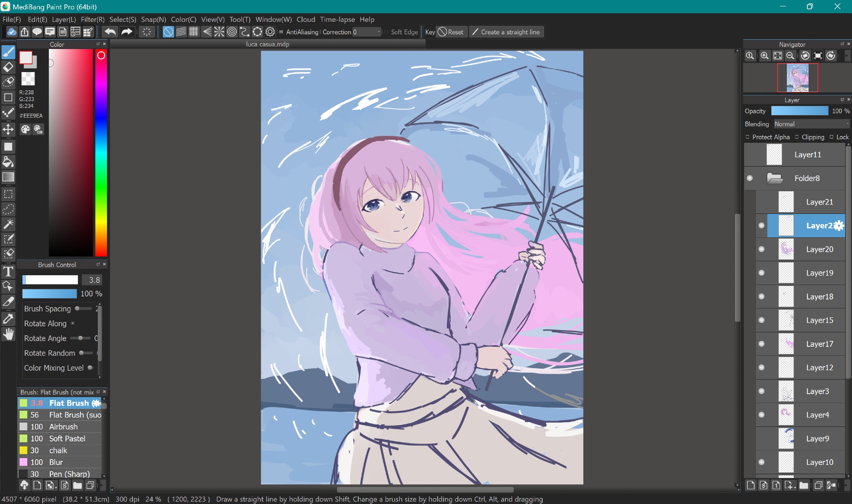Open the Time-lapse menu
Image resolution: width=852 pixels, height=504 pixels.
[337, 19]
